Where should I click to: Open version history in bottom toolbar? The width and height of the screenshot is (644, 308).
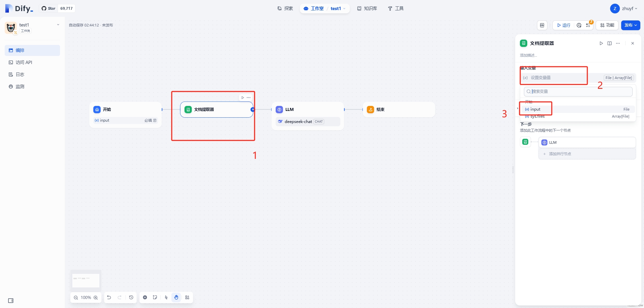coord(131,298)
